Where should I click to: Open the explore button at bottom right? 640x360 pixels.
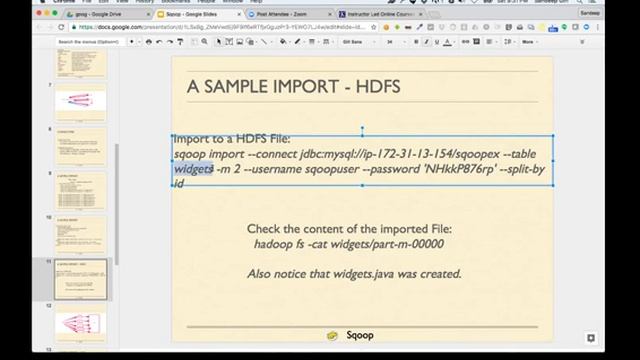(x=590, y=338)
